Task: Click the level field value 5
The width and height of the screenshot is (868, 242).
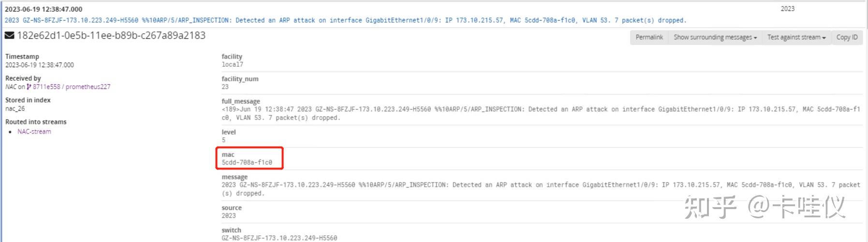Action: (223, 140)
